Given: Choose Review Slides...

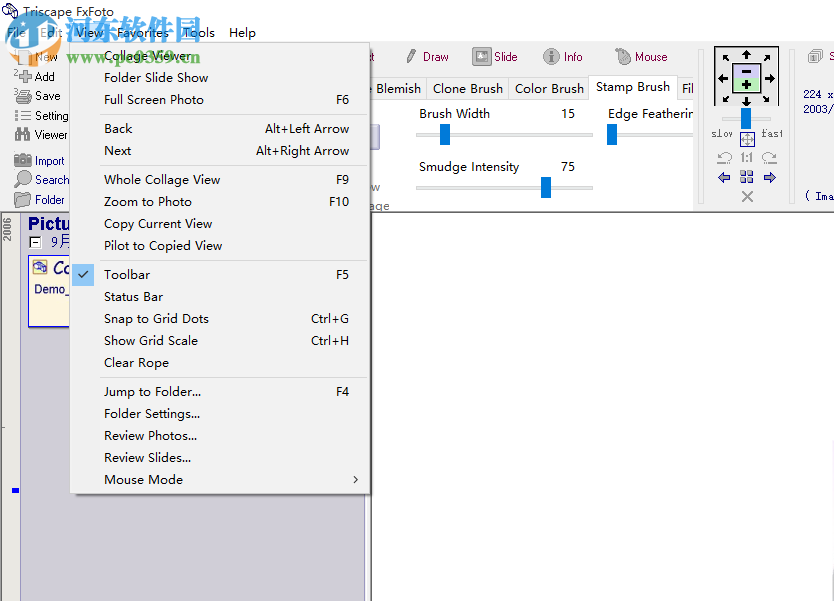Looking at the screenshot, I should pos(220,457).
